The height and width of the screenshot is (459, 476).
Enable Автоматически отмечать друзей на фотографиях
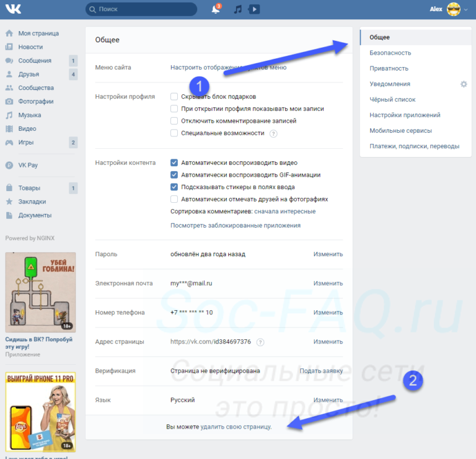click(x=174, y=199)
